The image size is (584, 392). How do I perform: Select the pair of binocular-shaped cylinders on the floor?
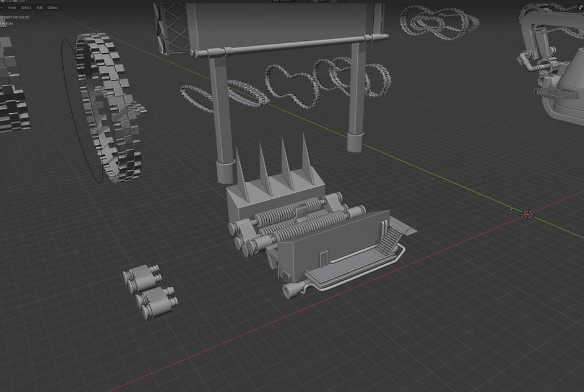pyautogui.click(x=151, y=292)
